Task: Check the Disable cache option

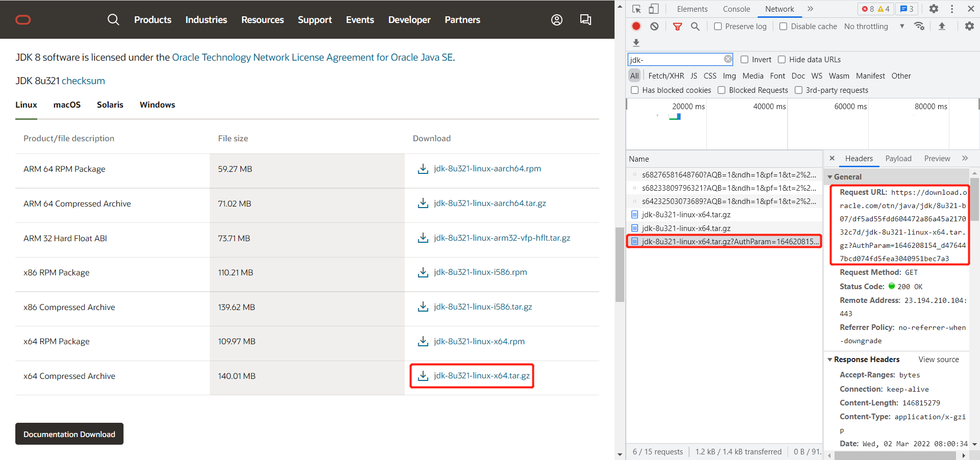Action: point(783,26)
